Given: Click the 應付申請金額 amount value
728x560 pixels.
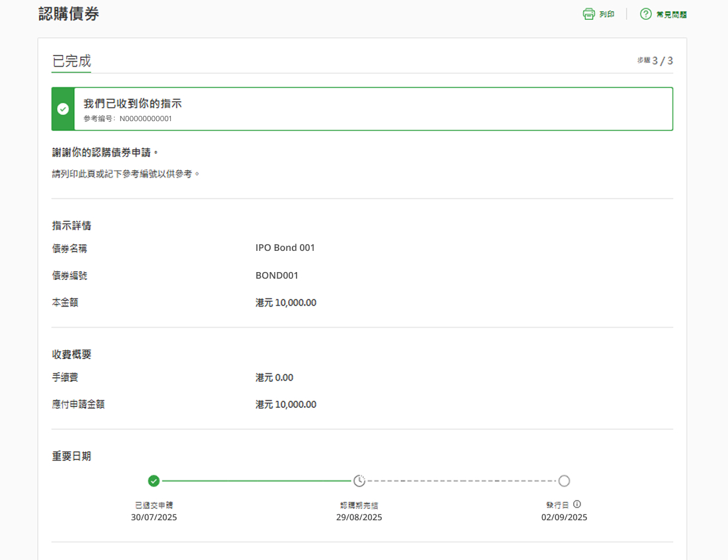Looking at the screenshot, I should point(286,404).
